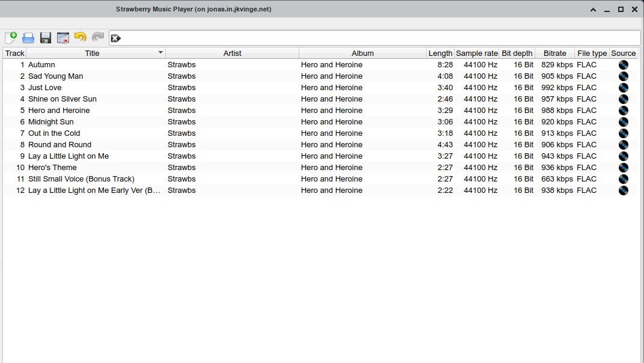Click the source disc icon for Just Love

(x=624, y=88)
